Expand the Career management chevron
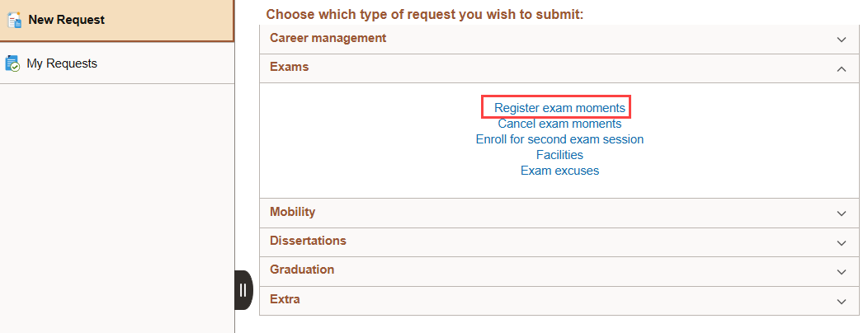Image resolution: width=868 pixels, height=333 pixels. [841, 40]
